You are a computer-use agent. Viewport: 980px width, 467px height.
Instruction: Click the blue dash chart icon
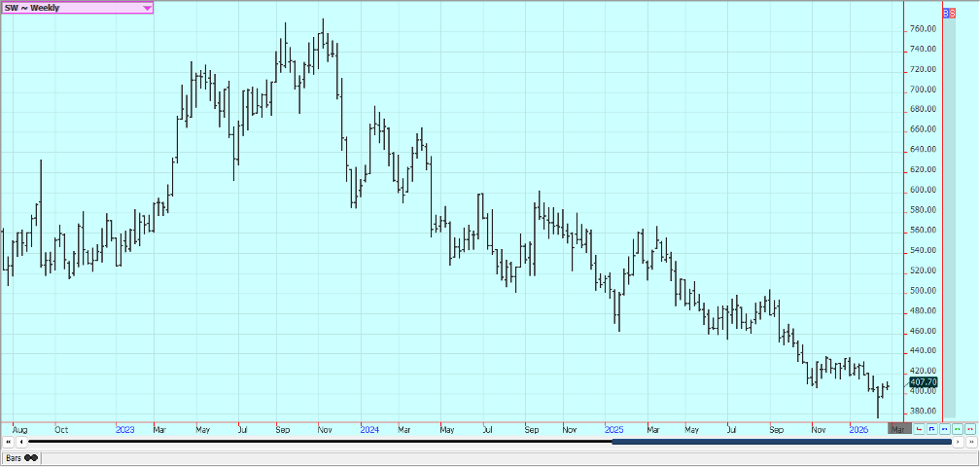point(944,429)
